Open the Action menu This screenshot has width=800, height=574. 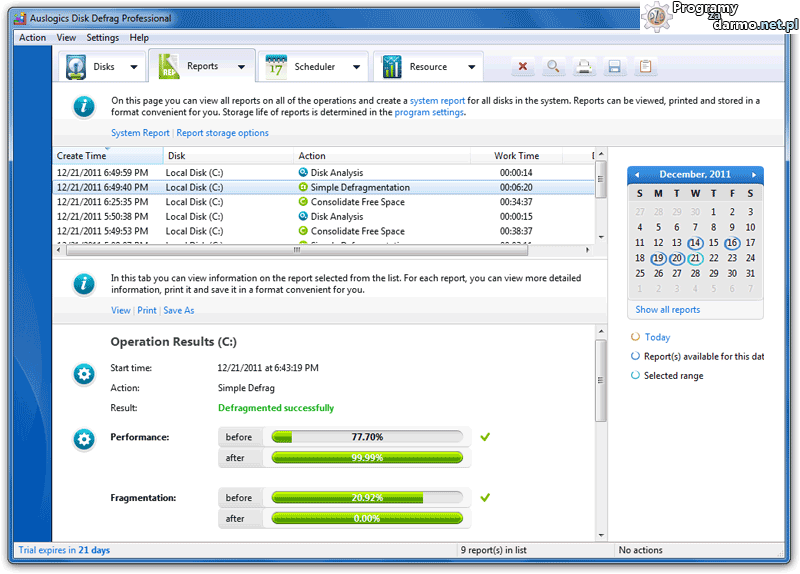tap(32, 38)
